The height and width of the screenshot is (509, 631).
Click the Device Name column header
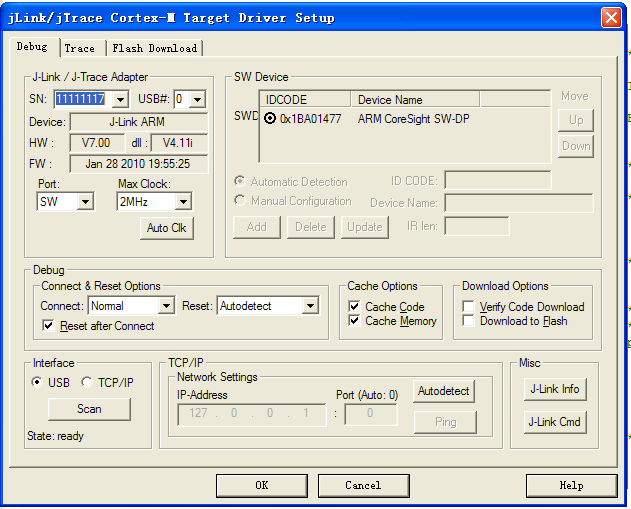coord(415,100)
